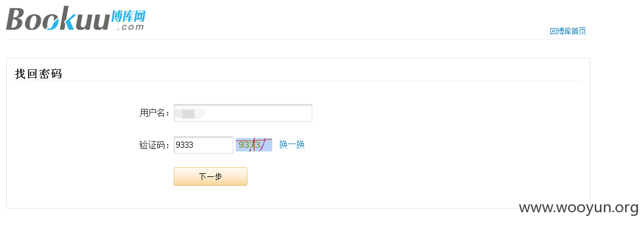This screenshot has width=644, height=225.
Task: Click the header separator under Bookuu logo
Action: pos(297,39)
